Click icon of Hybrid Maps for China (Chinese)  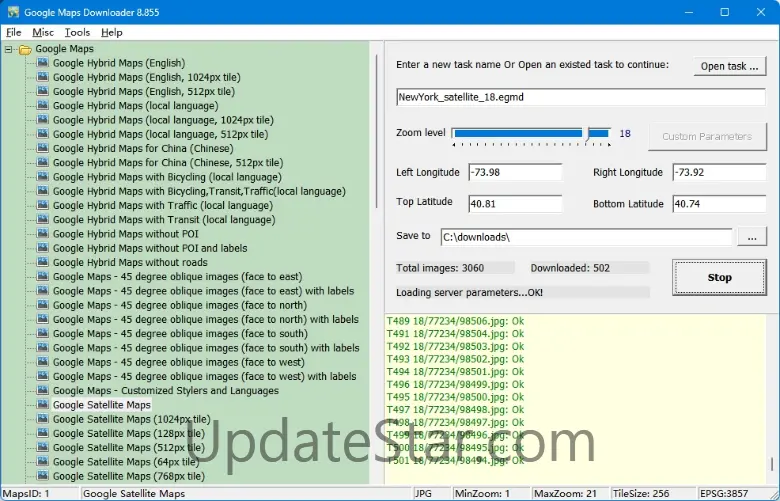click(x=43, y=148)
